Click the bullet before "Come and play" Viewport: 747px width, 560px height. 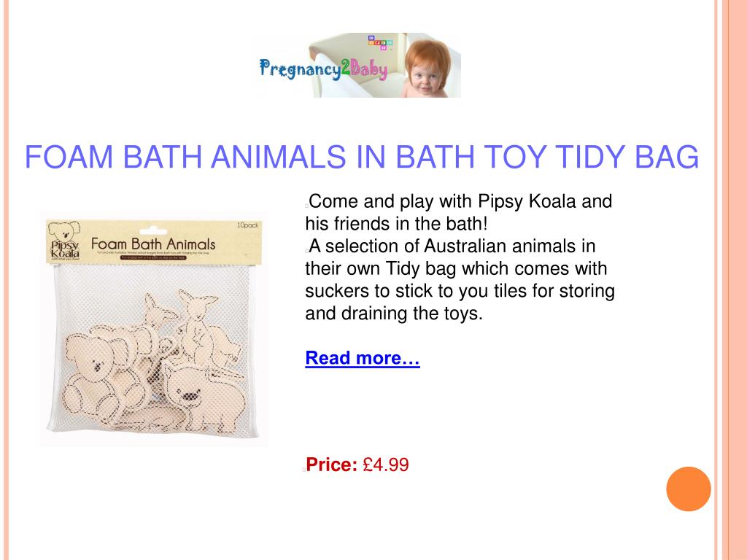307,205
